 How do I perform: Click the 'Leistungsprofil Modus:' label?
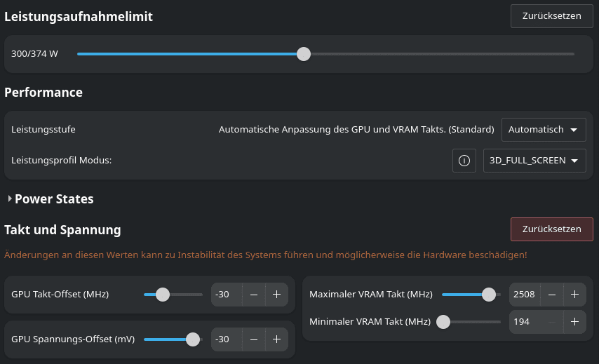61,161
